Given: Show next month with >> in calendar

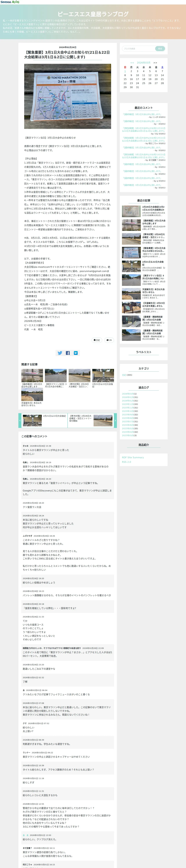Looking at the screenshot, I should pyautogui.click(x=155, y=63).
